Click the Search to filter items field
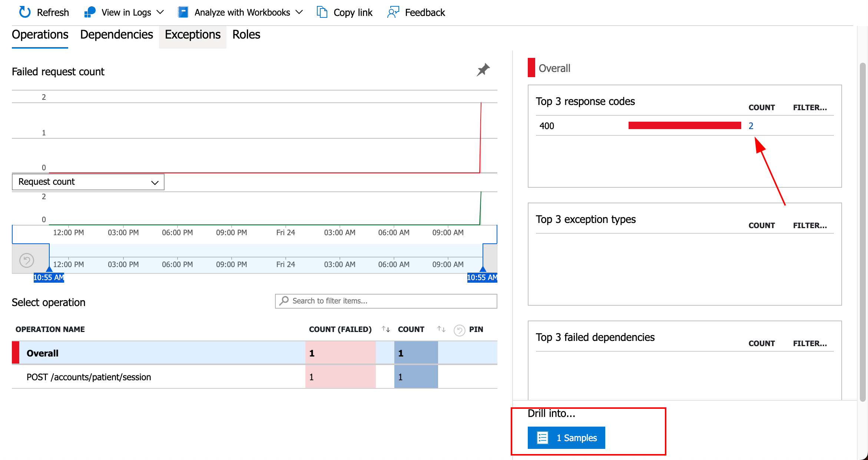 (386, 301)
